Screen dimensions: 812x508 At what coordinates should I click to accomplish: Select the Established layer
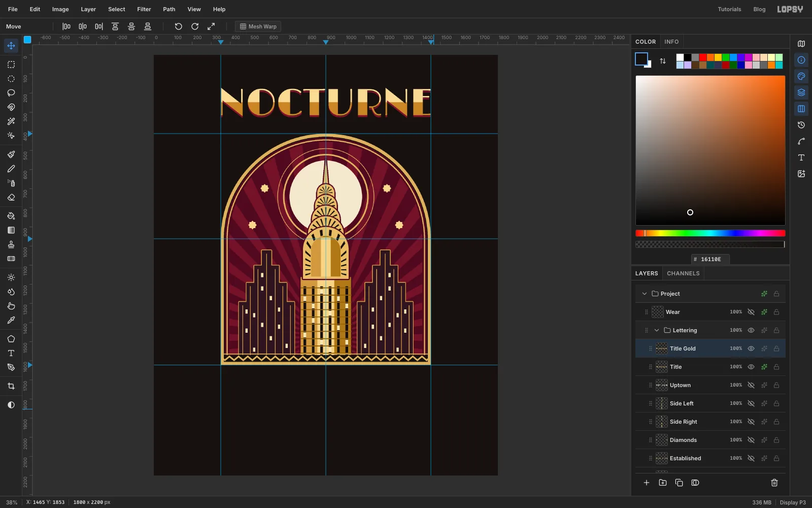tap(710, 458)
